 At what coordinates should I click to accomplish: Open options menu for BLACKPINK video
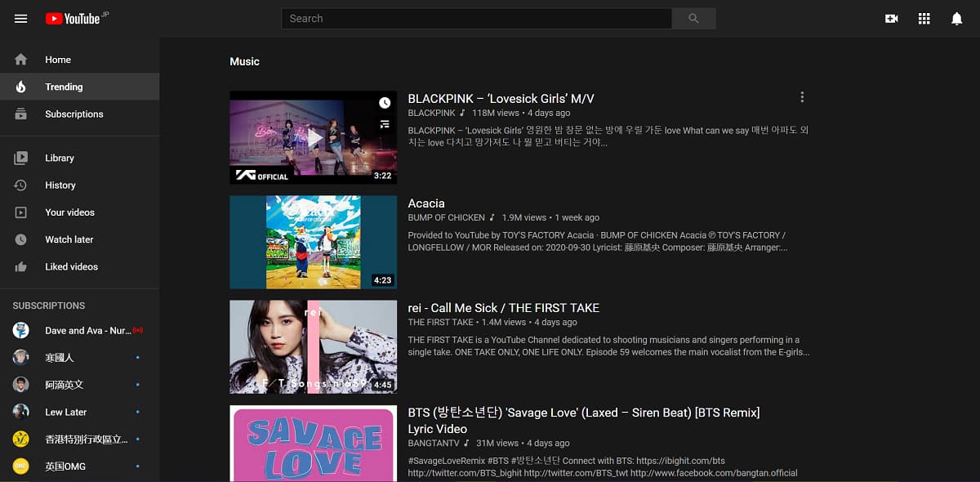[x=802, y=96]
